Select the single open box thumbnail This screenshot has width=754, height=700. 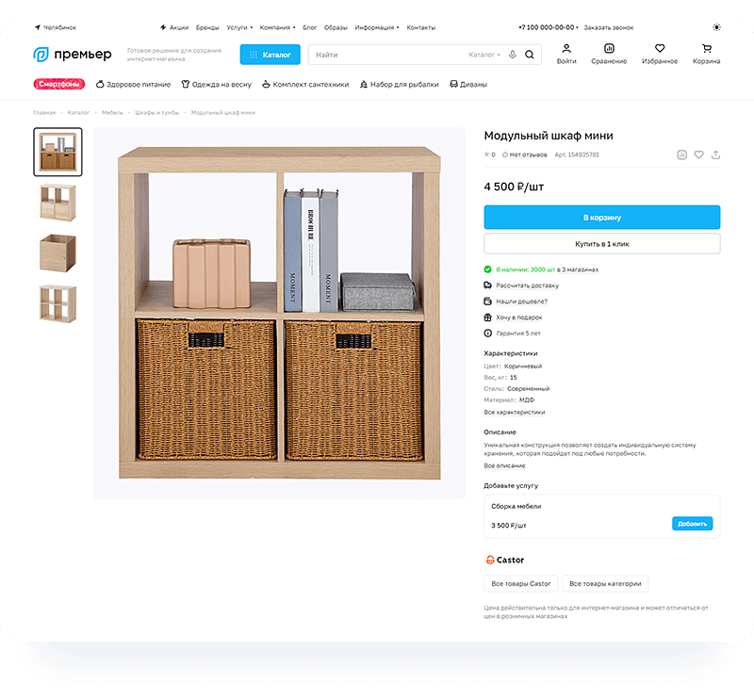(x=57, y=252)
